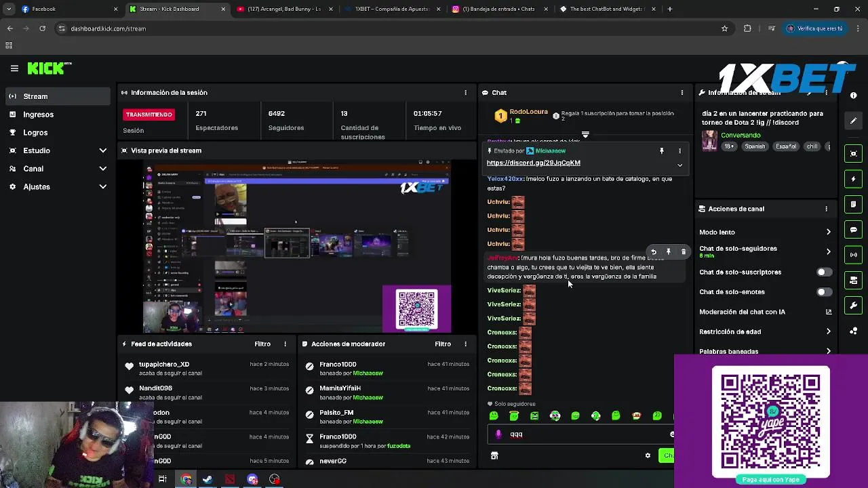The height and width of the screenshot is (488, 868).
Task: Expand the Estudio sidebar group
Action: pos(57,150)
